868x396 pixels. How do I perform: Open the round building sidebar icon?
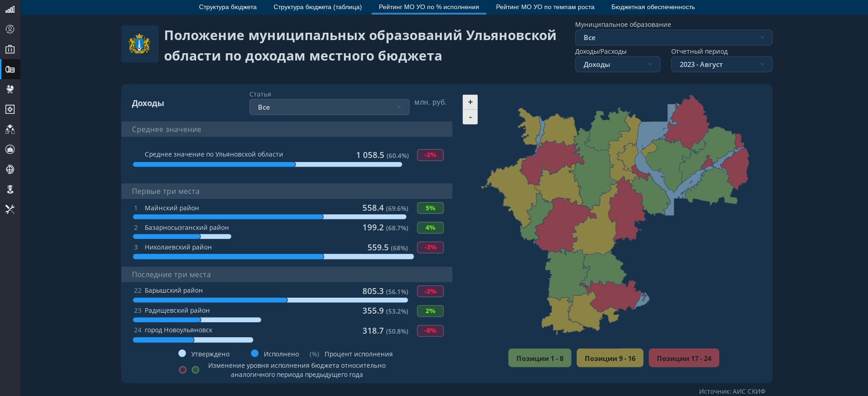point(10,149)
